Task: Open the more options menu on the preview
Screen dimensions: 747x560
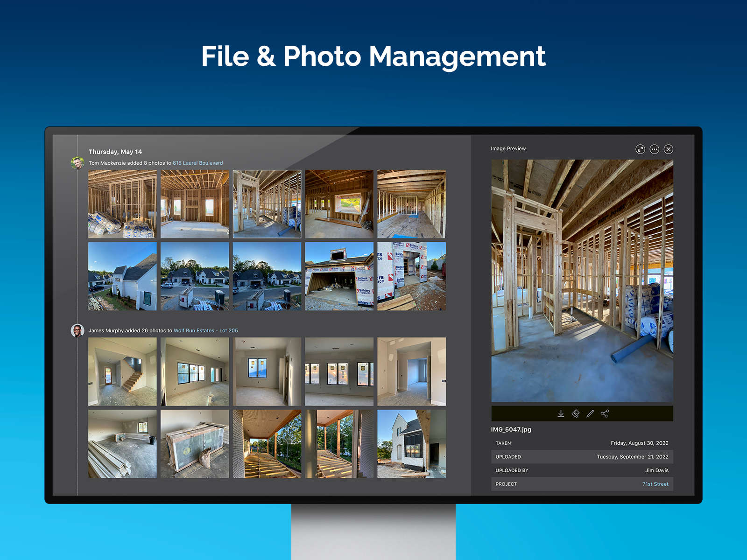Action: (x=655, y=148)
